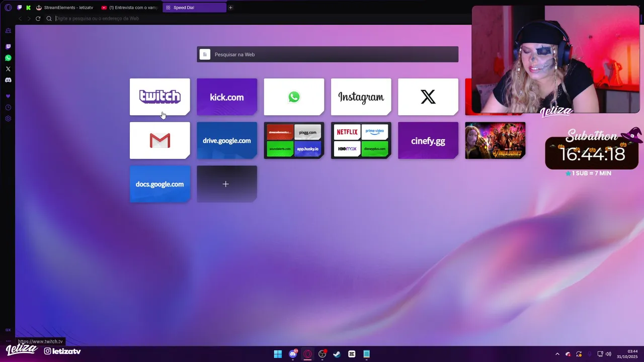This screenshot has height=362, width=644.
Task: Open the WhatsApp speed dial tile
Action: [x=294, y=97]
